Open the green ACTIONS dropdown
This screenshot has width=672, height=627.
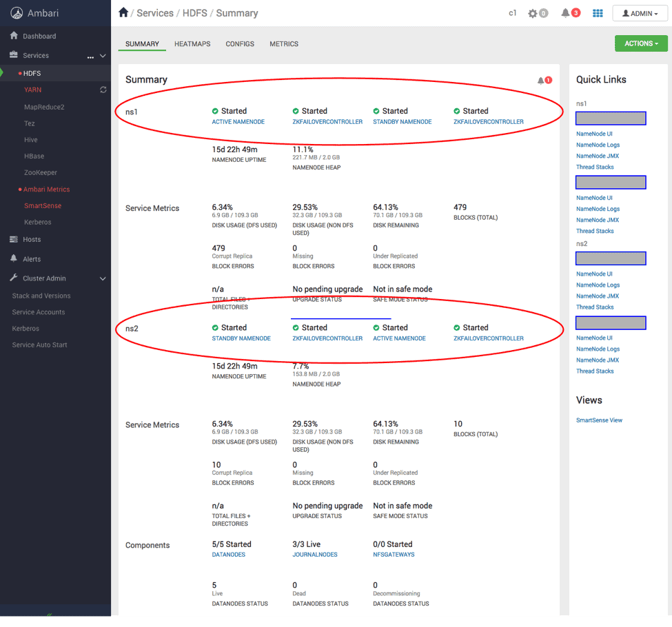641,43
